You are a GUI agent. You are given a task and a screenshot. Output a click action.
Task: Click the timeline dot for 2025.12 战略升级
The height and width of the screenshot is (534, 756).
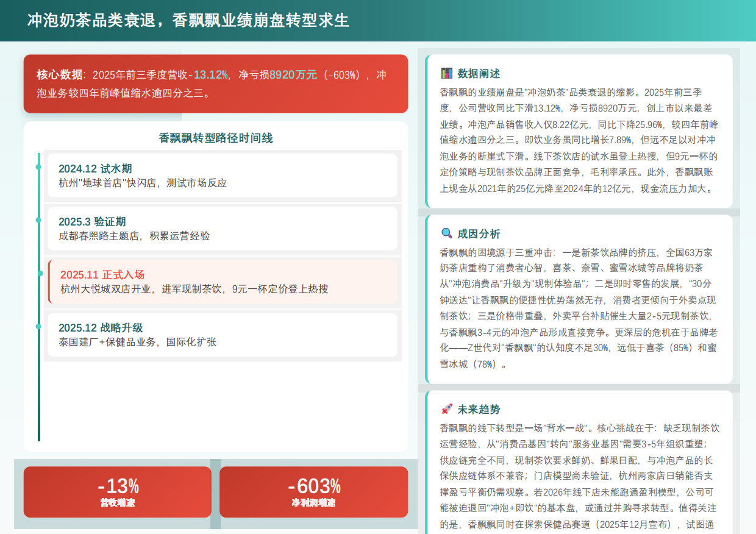coord(39,326)
